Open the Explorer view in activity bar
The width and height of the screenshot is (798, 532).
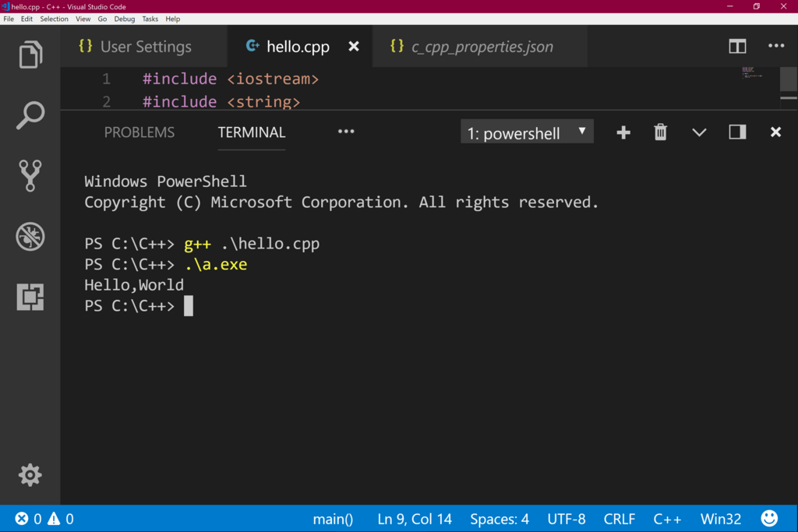click(x=30, y=55)
